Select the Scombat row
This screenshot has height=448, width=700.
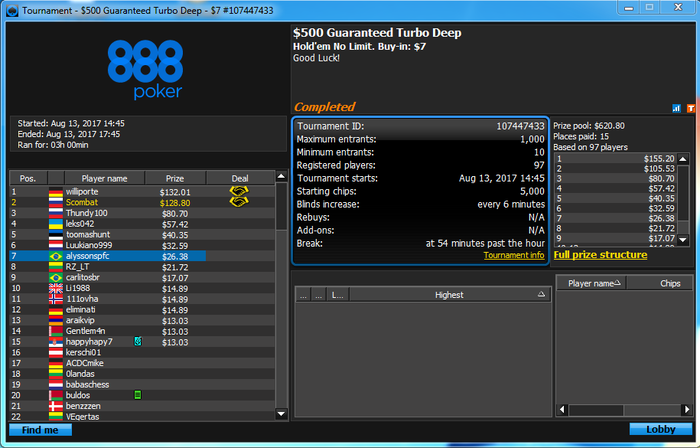pyautogui.click(x=142, y=203)
